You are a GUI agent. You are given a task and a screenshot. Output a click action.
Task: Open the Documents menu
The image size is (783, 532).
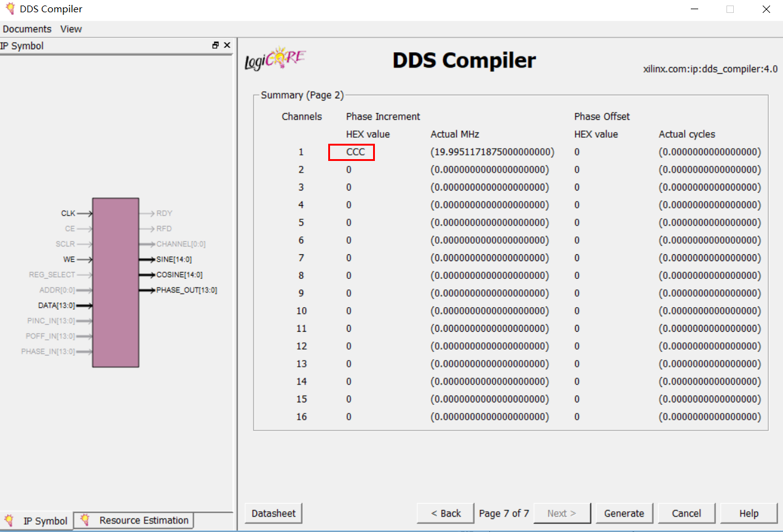point(27,29)
